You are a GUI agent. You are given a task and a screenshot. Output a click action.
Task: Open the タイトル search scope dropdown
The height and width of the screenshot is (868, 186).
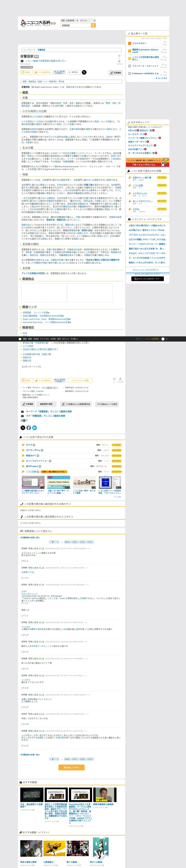(88, 21)
